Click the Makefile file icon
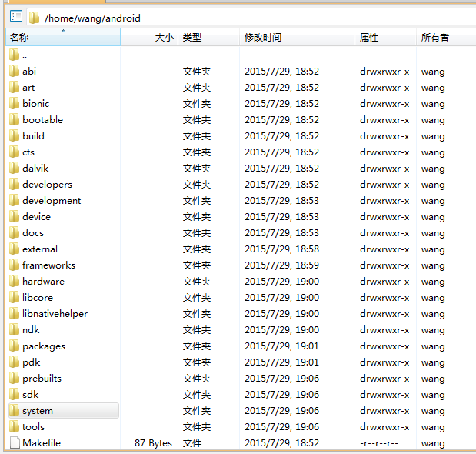 tap(15, 442)
